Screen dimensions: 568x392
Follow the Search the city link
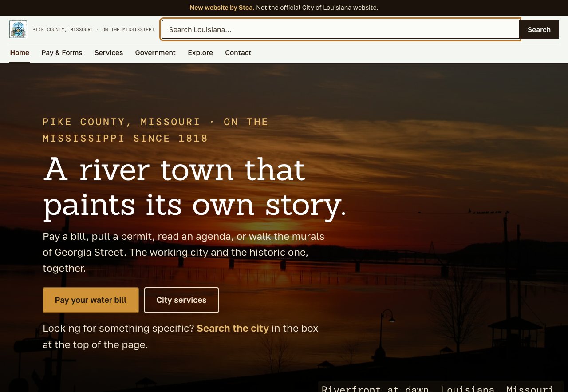click(x=233, y=329)
